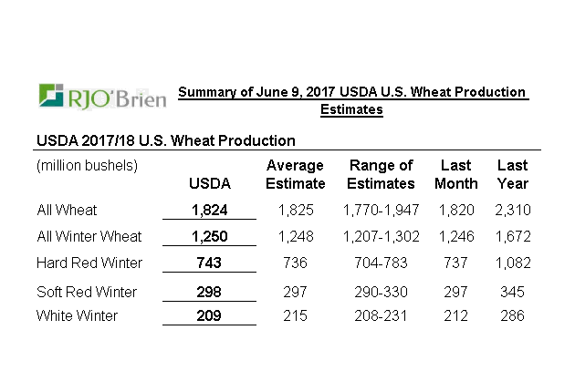Select the White Winter row label

coord(78,315)
